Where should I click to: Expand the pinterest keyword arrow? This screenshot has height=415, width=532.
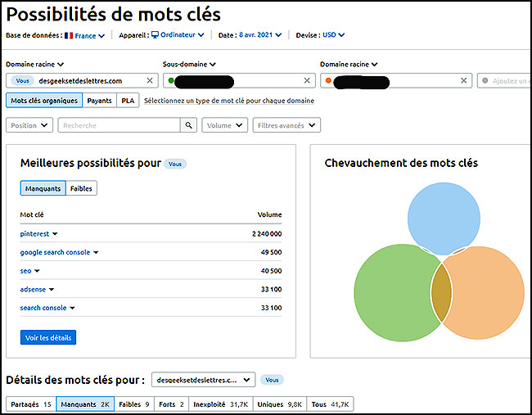(55, 234)
